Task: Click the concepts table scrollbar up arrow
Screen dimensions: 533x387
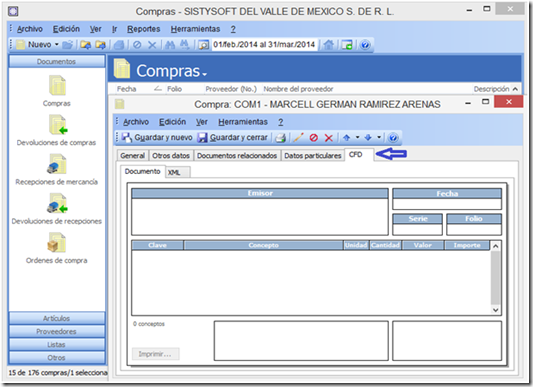Action: coord(496,246)
